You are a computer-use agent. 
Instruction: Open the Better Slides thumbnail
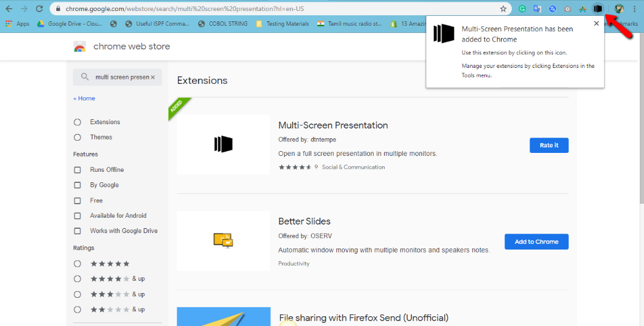223,241
